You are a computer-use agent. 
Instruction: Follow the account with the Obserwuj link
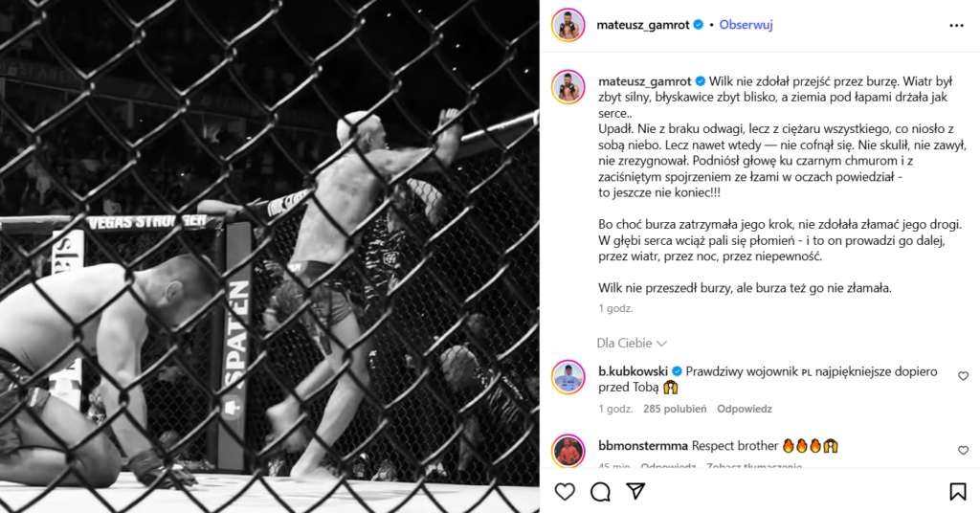coord(746,25)
